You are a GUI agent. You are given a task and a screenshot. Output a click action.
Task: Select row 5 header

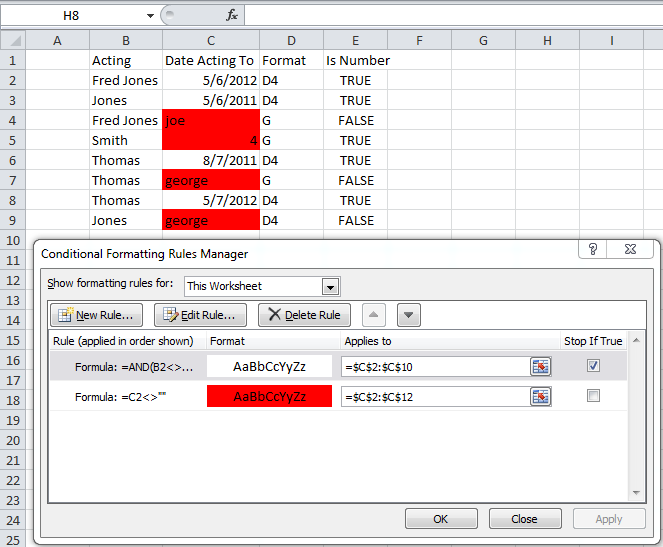click(12, 141)
